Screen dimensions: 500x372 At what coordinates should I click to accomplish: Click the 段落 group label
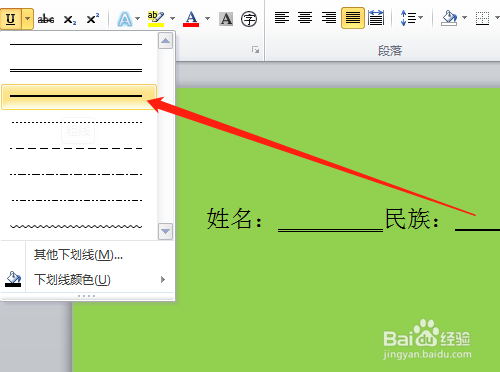pyautogui.click(x=390, y=51)
